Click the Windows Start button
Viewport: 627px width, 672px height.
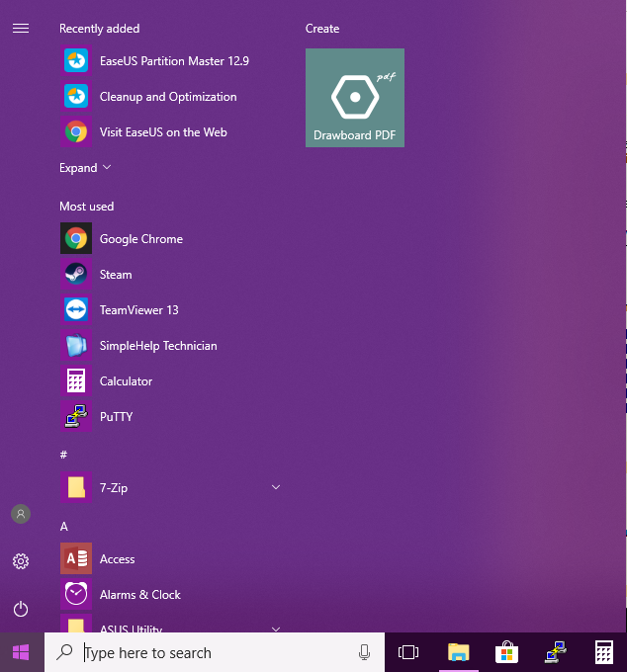click(x=21, y=652)
